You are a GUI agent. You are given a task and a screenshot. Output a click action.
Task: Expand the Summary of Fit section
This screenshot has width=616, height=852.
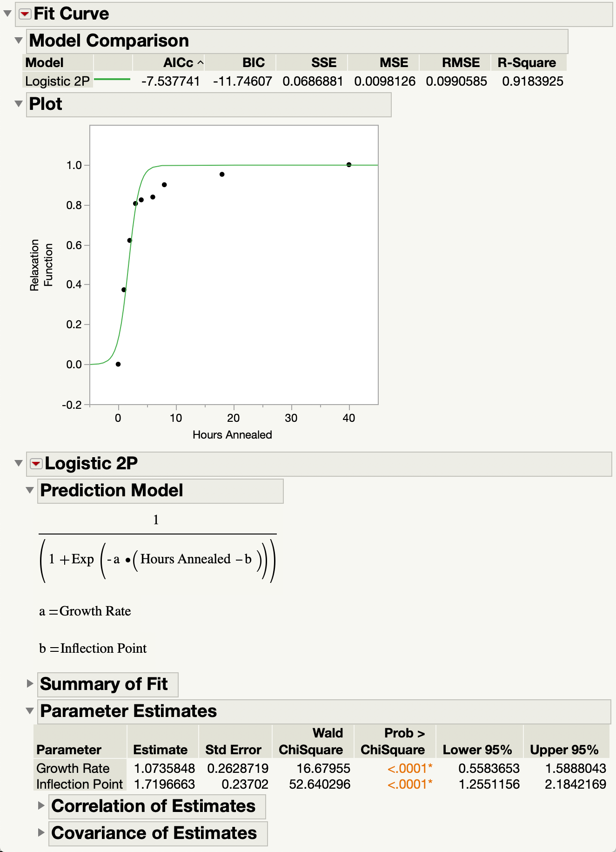pyautogui.click(x=30, y=684)
